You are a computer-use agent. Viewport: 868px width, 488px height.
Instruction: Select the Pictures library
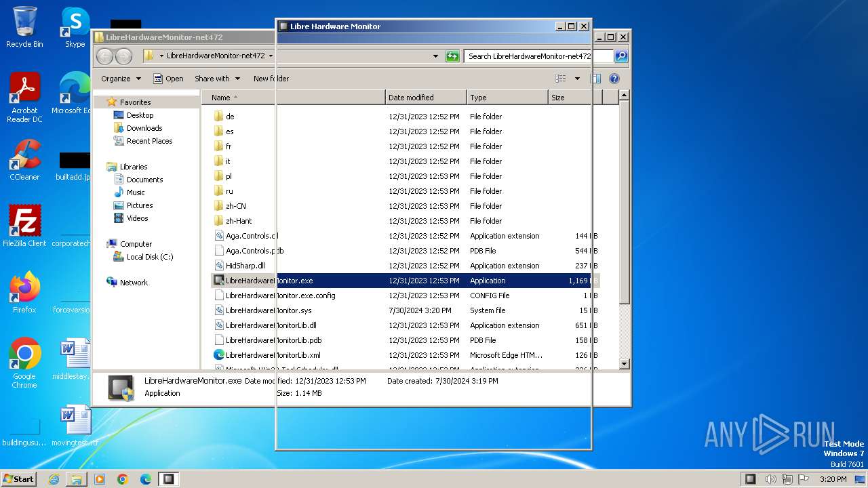pos(133,205)
